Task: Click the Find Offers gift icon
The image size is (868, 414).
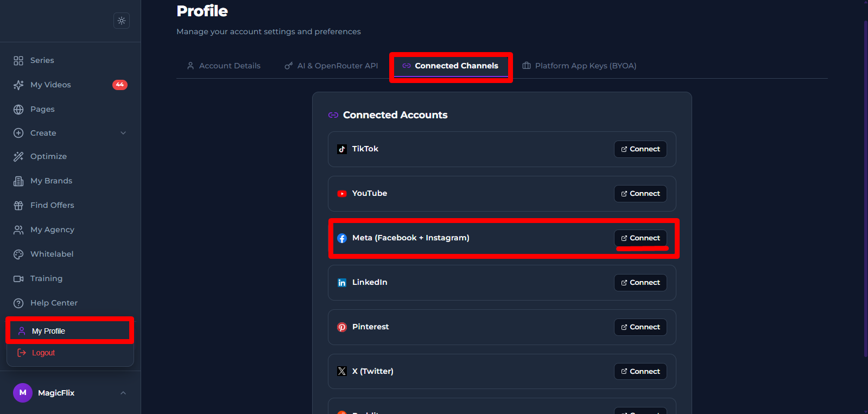Action: [x=18, y=206]
